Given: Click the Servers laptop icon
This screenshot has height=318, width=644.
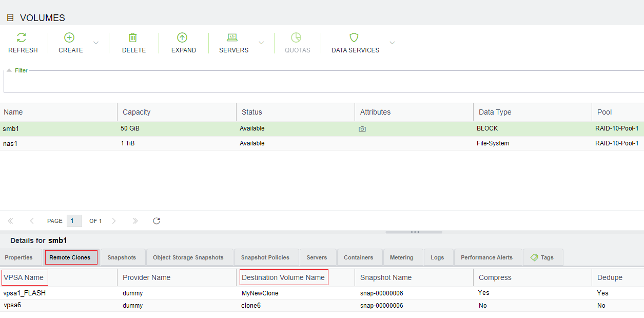Looking at the screenshot, I should (x=232, y=38).
